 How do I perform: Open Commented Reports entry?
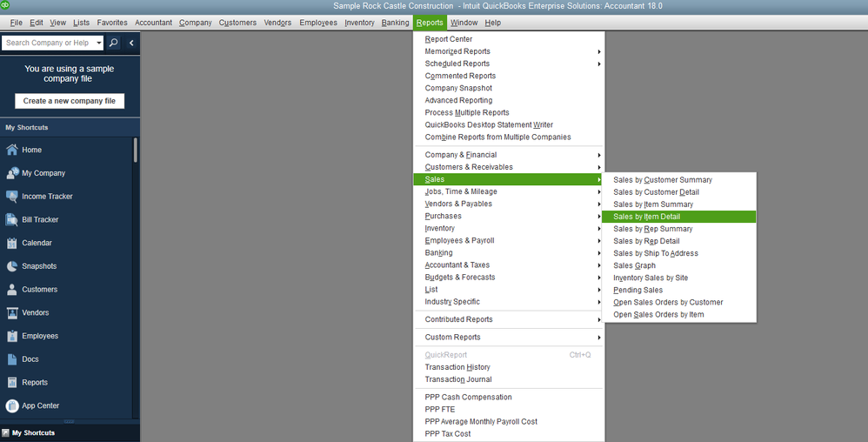coord(509,76)
